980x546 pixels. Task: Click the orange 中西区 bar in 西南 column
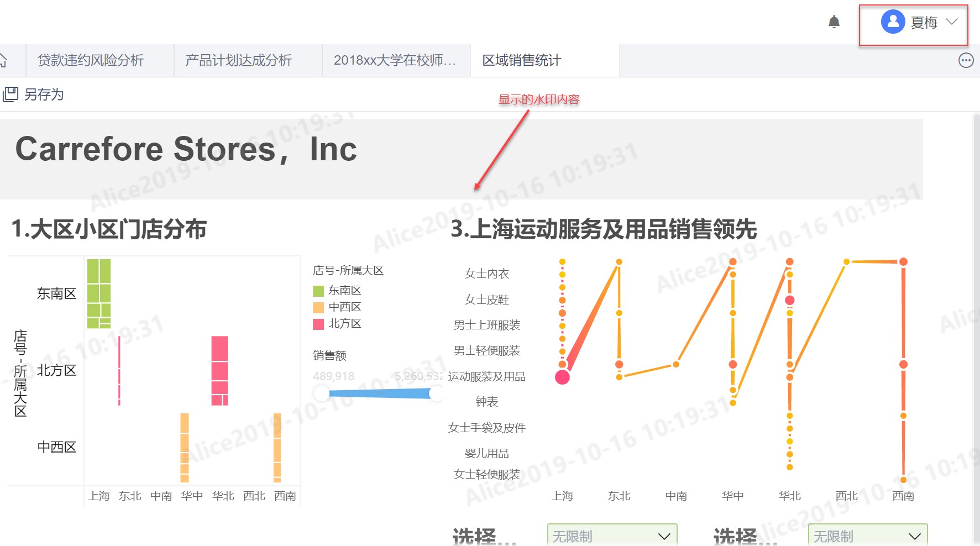pyautogui.click(x=277, y=448)
